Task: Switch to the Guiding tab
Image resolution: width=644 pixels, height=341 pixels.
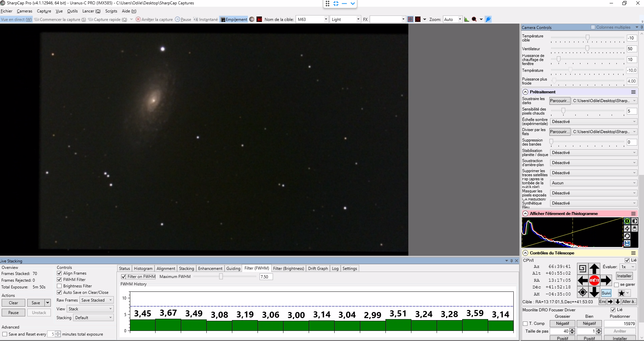Action: coord(233,269)
